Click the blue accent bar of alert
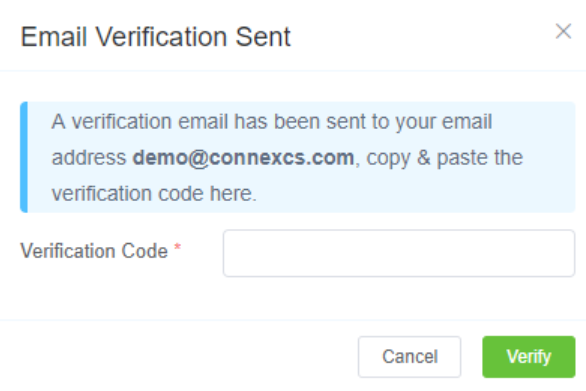Image resolution: width=586 pixels, height=391 pixels. [24, 157]
